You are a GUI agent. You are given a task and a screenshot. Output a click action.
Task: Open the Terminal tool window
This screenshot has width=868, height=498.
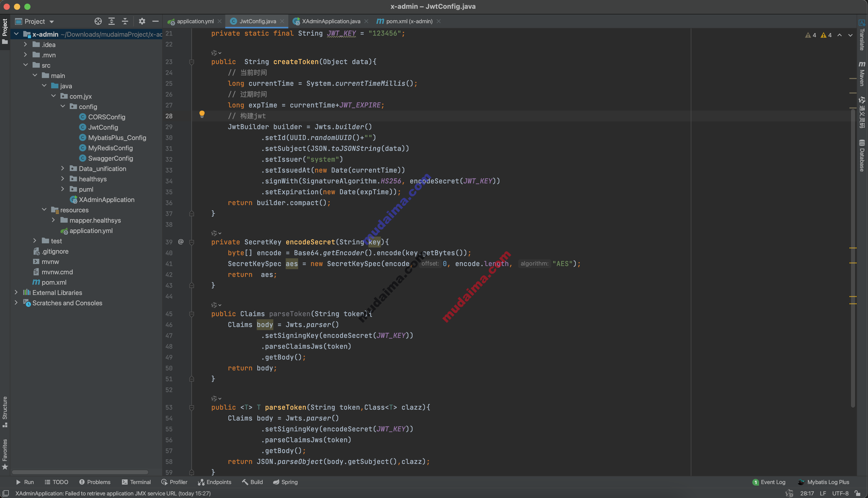tap(136, 482)
